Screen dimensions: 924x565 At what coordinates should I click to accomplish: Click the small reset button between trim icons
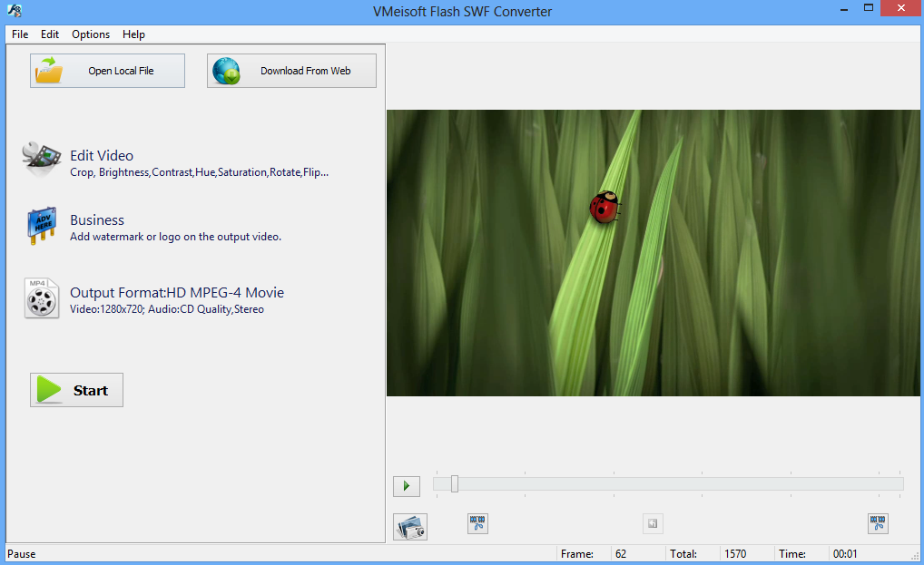[x=653, y=521]
